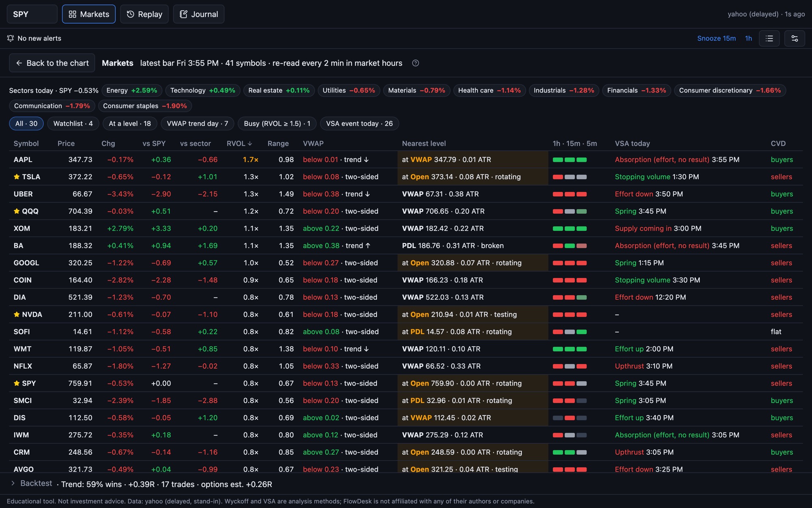Snooze alerts for 1h

pos(748,38)
